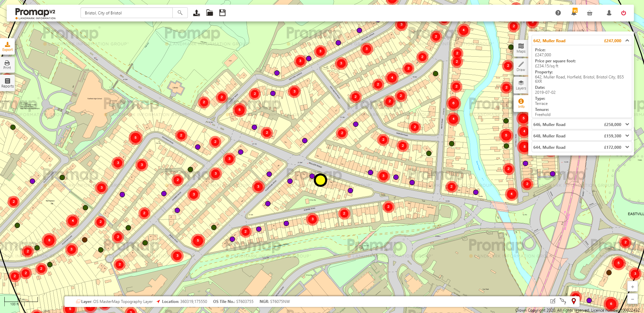Open the user account icon
The width and height of the screenshot is (644, 313).
tap(609, 13)
